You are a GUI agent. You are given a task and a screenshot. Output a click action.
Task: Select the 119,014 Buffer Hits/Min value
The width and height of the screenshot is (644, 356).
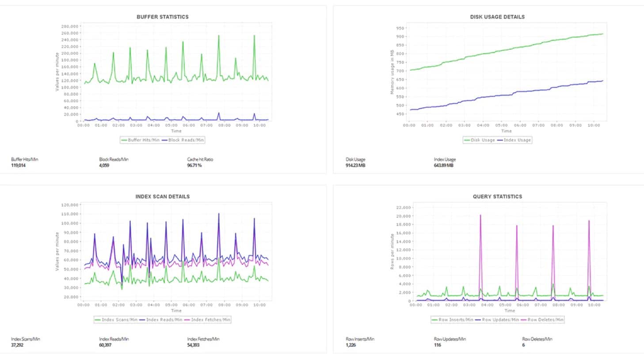pyautogui.click(x=19, y=165)
